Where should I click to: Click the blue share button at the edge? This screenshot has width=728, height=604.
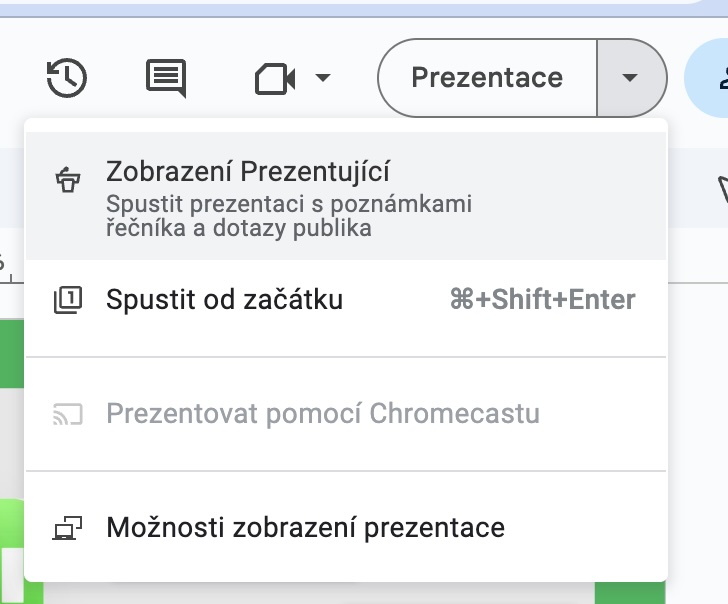click(x=712, y=78)
